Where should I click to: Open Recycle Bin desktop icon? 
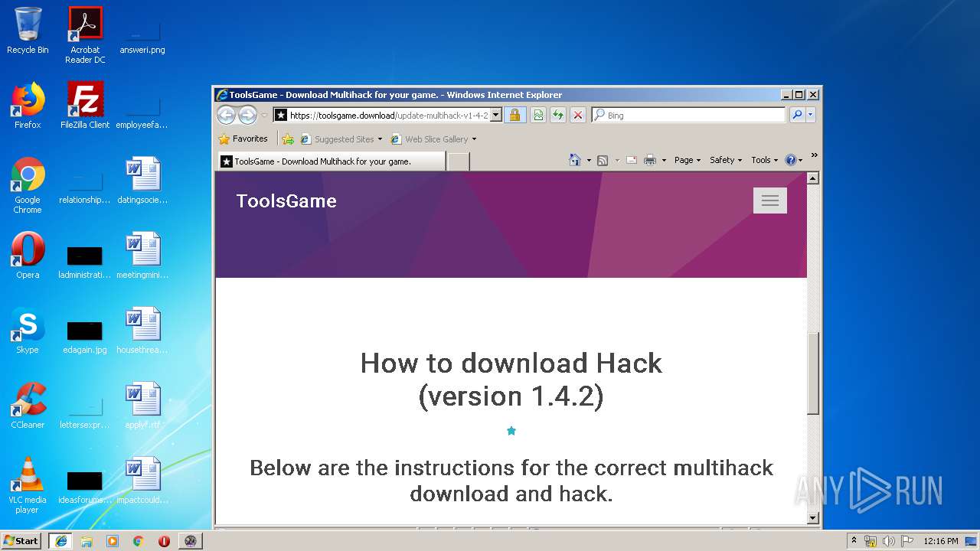coord(28,31)
